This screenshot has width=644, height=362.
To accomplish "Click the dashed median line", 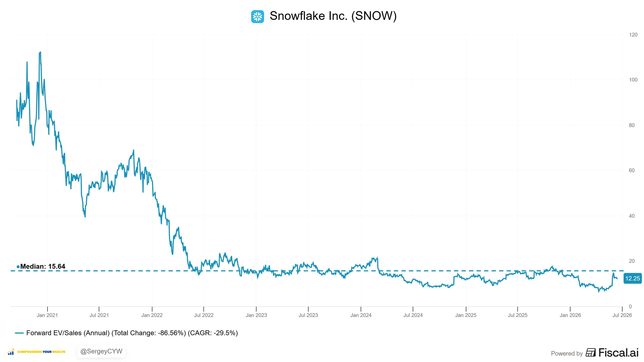I will (317, 271).
